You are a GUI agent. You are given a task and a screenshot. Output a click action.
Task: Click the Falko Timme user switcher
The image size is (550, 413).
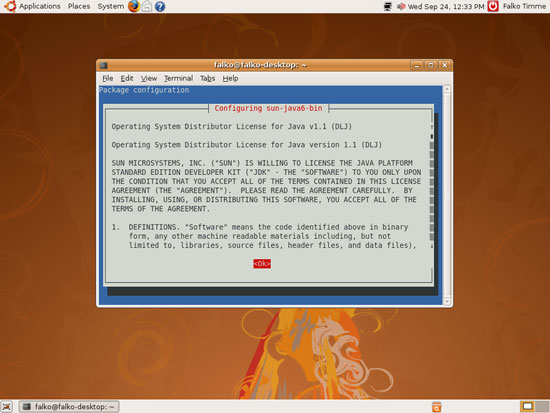tap(524, 6)
